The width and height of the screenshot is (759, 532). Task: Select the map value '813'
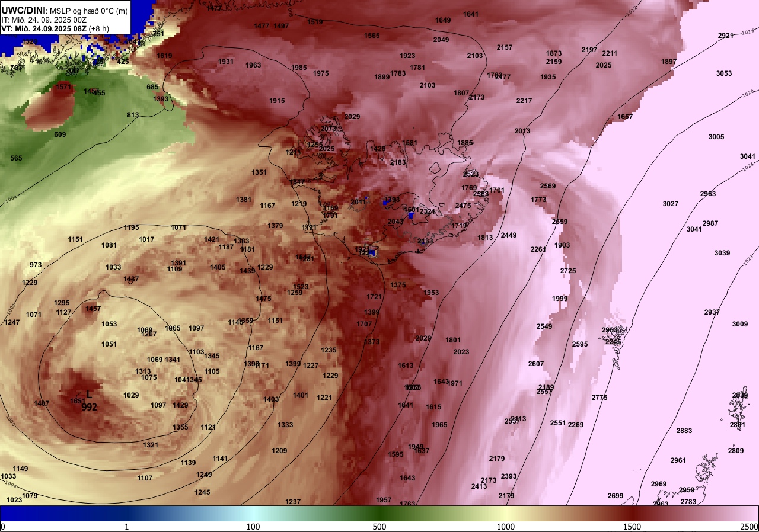pos(133,115)
